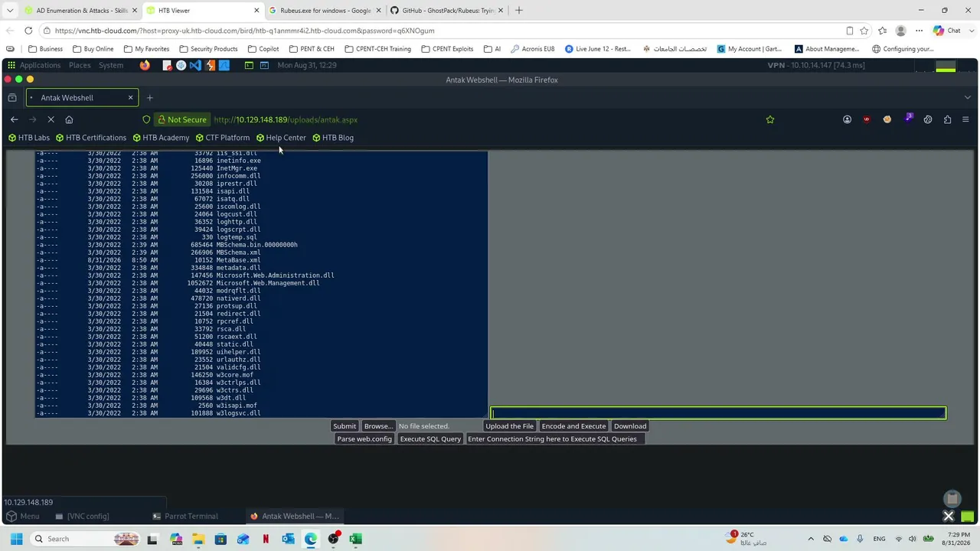Switch to Parrot Terminal taskbar entry

tap(186, 516)
